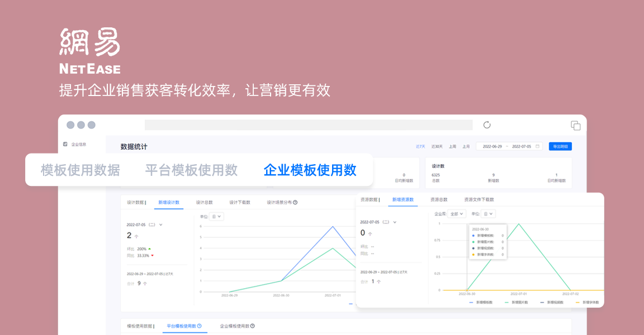Image resolution: width=644 pixels, height=335 pixels.
Task: Click the help icon beside 平台模板使用数
Action: [200, 326]
